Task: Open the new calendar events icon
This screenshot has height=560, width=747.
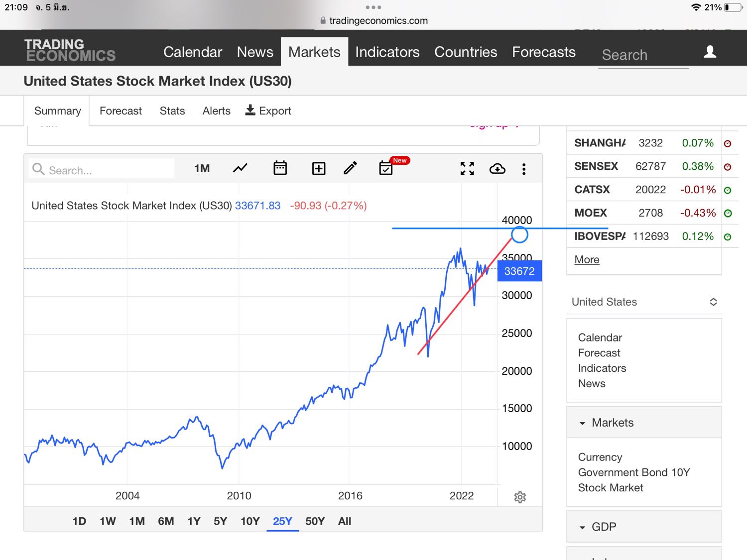Action: [386, 169]
